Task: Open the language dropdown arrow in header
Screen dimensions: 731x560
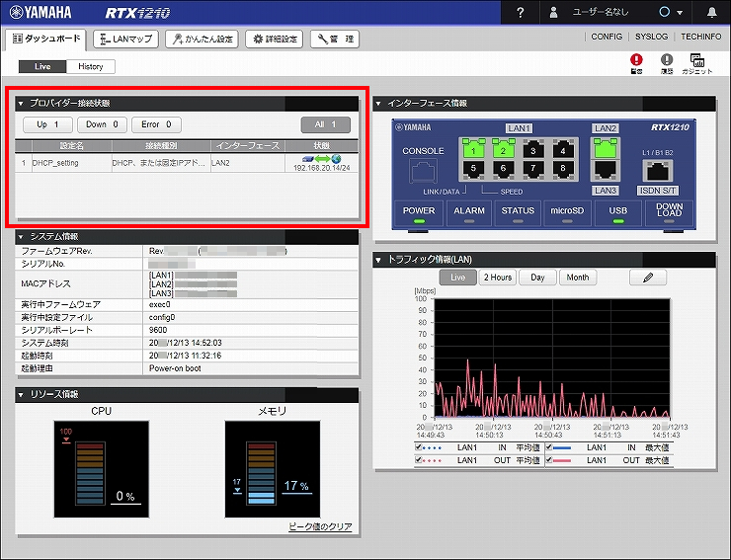Action: click(x=680, y=13)
